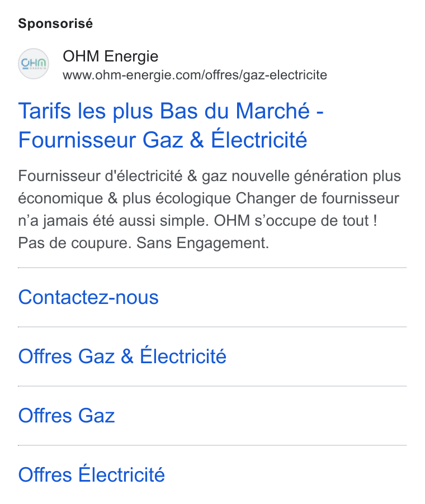This screenshot has width=425, height=504.
Task: Click the www.ohm-energie.com display URL
Action: pyautogui.click(x=195, y=75)
